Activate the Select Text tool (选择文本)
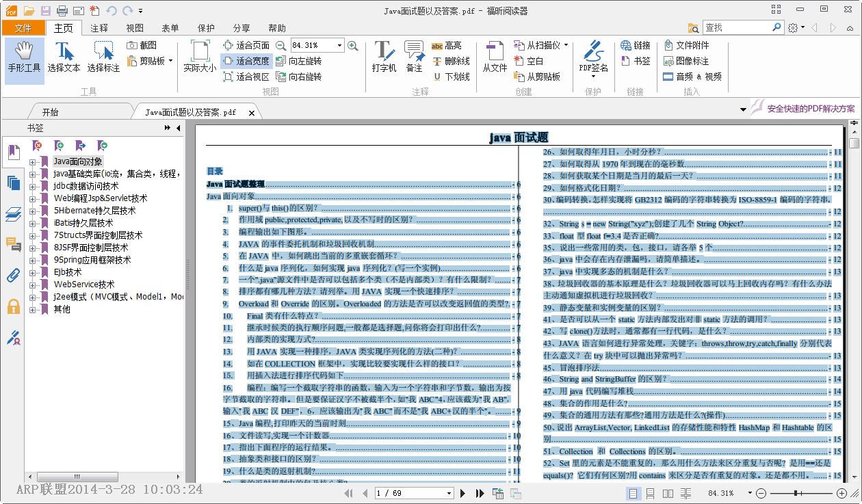The width and height of the screenshot is (862, 504). pos(64,57)
